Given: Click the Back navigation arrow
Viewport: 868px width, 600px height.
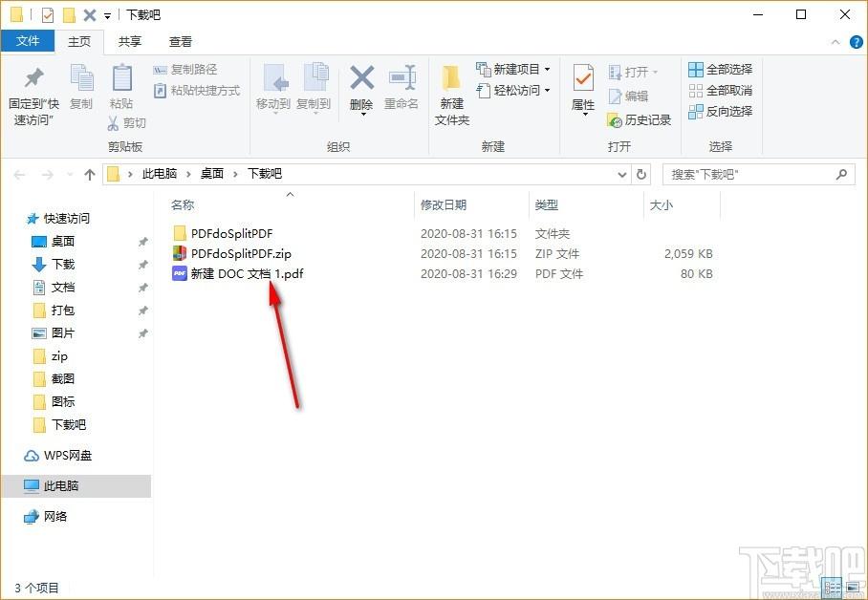Looking at the screenshot, I should pyautogui.click(x=19, y=175).
